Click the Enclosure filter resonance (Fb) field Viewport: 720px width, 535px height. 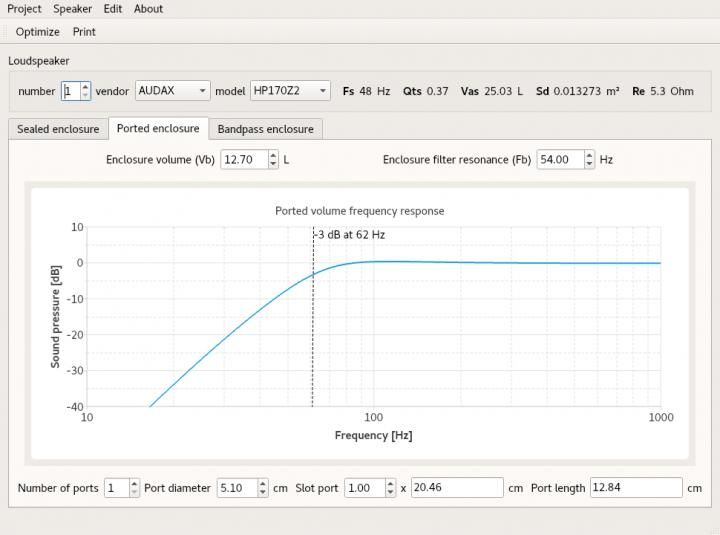click(x=559, y=159)
